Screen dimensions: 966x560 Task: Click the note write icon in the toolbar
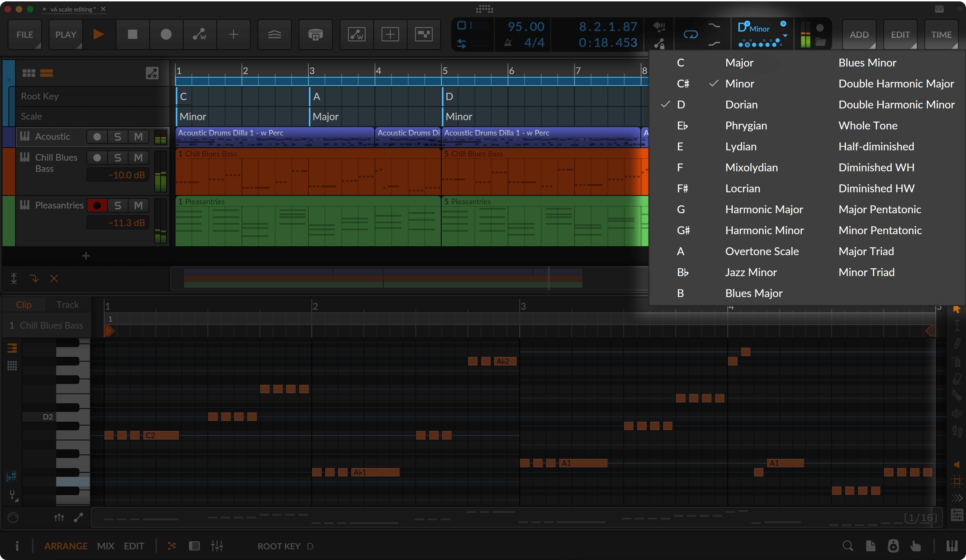pyautogui.click(x=356, y=34)
